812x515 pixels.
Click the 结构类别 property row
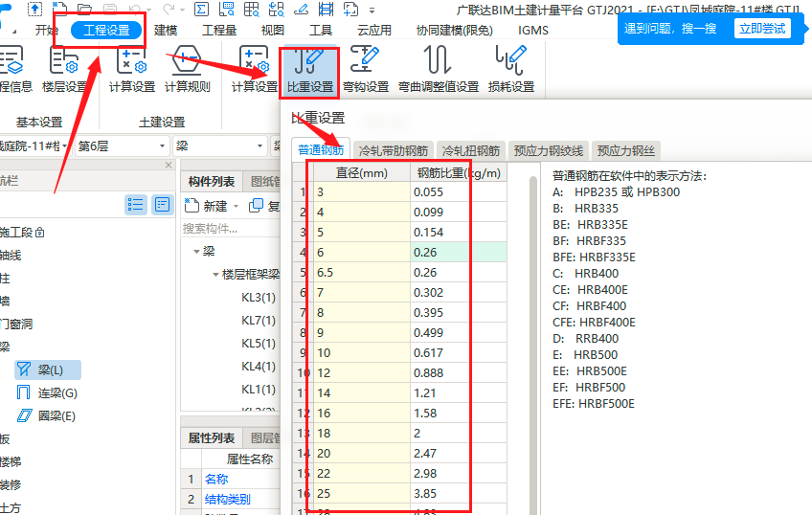[x=231, y=499]
